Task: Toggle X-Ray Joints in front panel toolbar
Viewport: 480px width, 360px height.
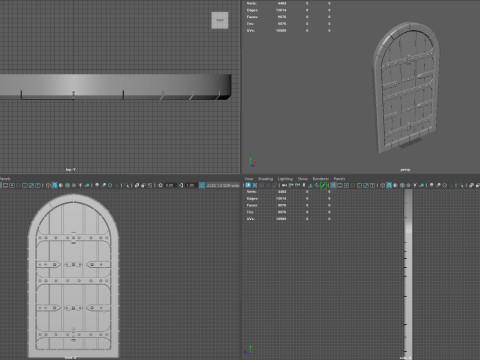Action: pos(150,185)
